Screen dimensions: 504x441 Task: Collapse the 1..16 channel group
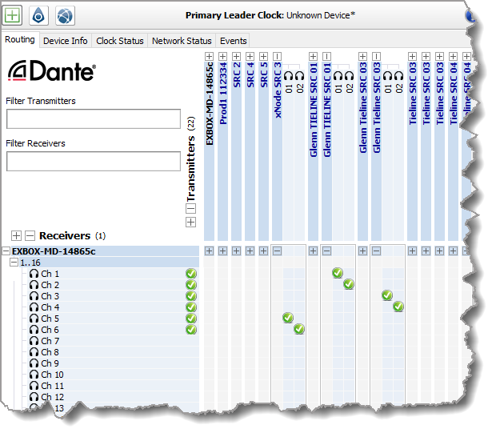14,263
